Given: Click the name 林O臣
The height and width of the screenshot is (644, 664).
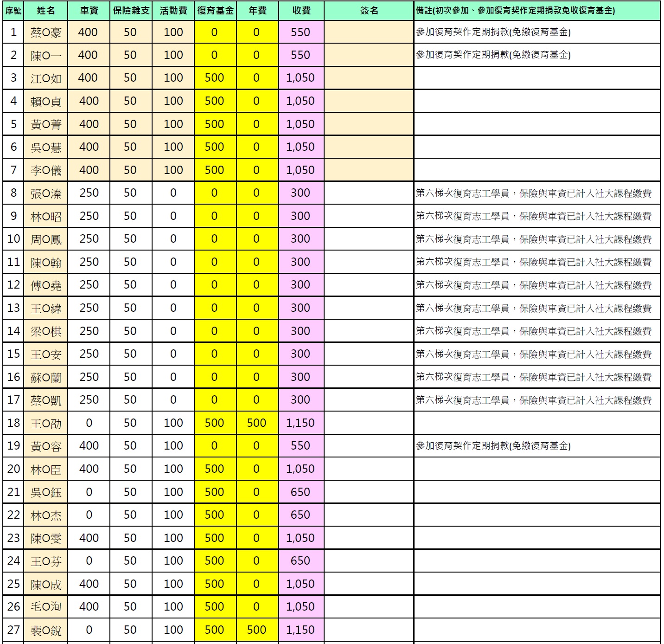Looking at the screenshot, I should [46, 469].
